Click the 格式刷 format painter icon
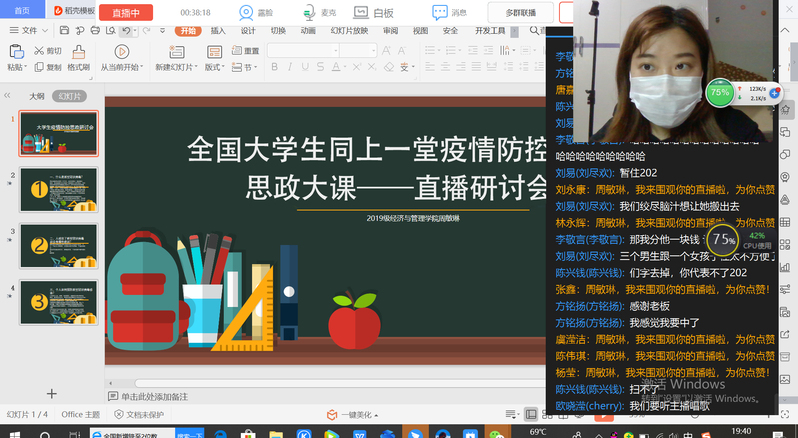Screen dimensions: 798x438 [x=78, y=50]
